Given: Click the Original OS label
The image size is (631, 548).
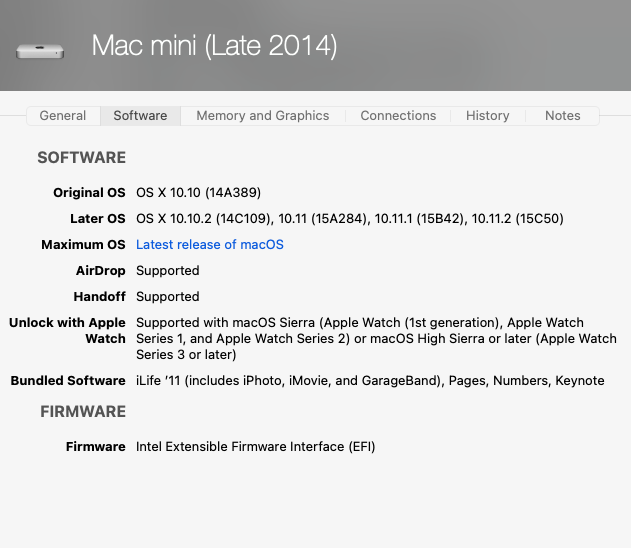Looking at the screenshot, I should (89, 193).
